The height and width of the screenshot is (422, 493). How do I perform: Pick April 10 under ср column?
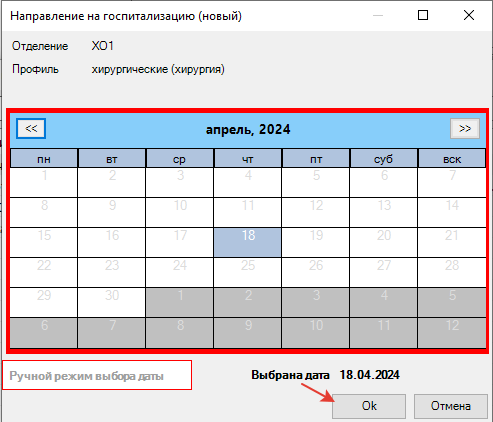pos(180,212)
